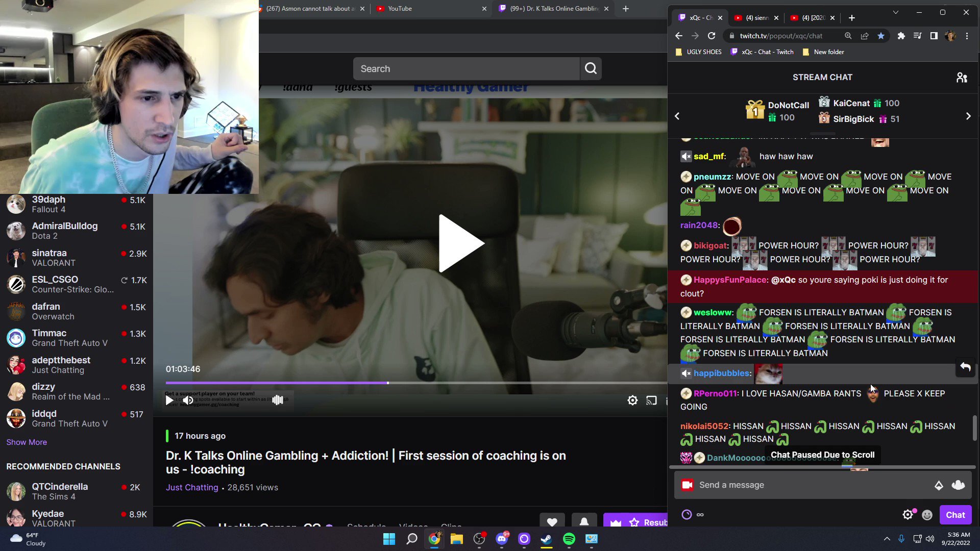Open the Bits icon in the message box
The image size is (980, 551).
(x=939, y=485)
